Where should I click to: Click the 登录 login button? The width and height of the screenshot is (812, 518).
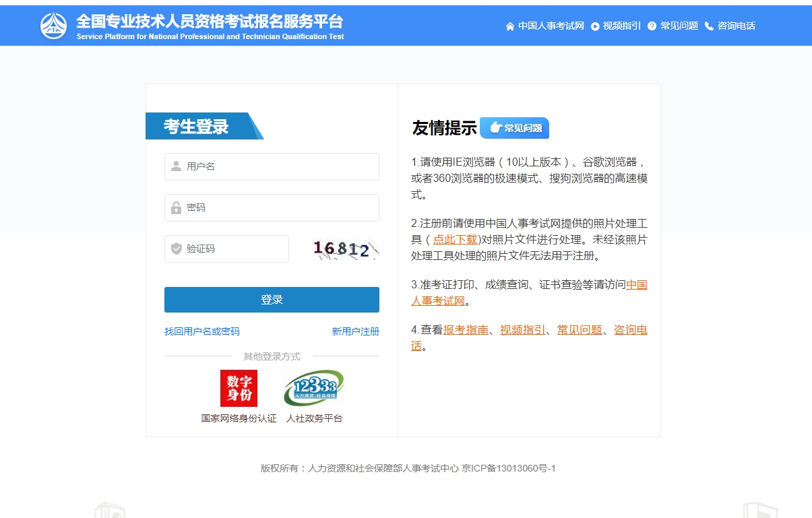pos(271,299)
